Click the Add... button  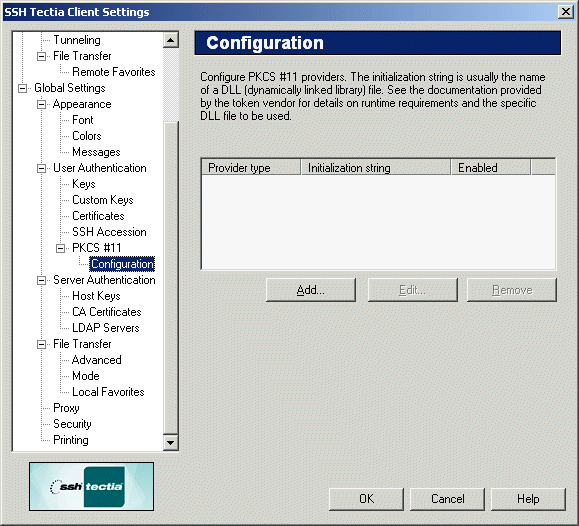[x=311, y=290]
